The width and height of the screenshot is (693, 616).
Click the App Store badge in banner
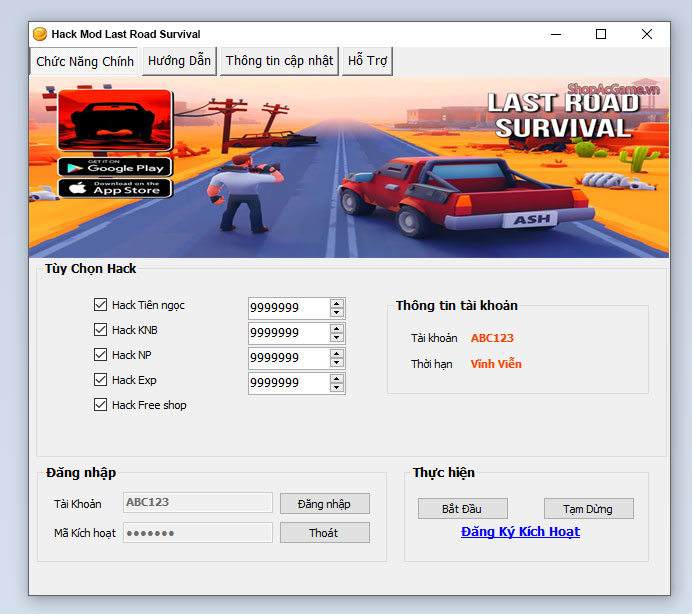(x=115, y=187)
